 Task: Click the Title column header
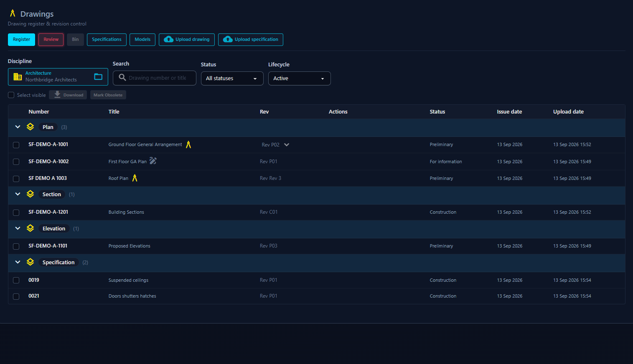tap(114, 112)
